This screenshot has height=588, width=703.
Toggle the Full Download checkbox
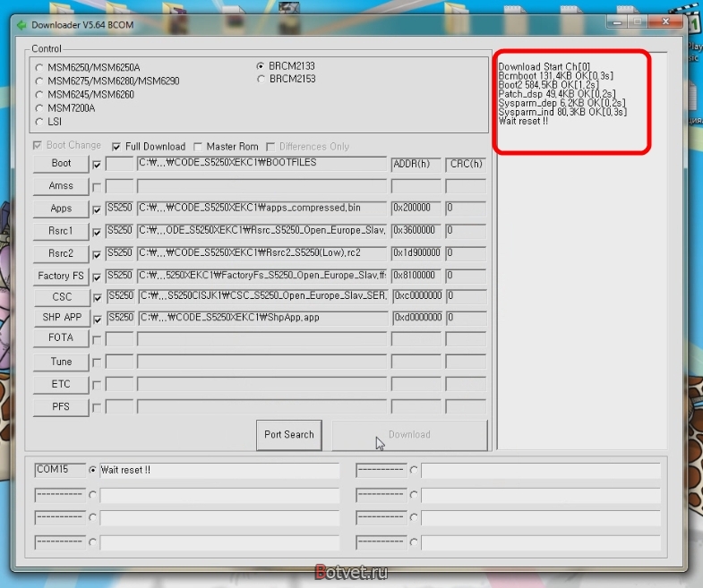(116, 147)
